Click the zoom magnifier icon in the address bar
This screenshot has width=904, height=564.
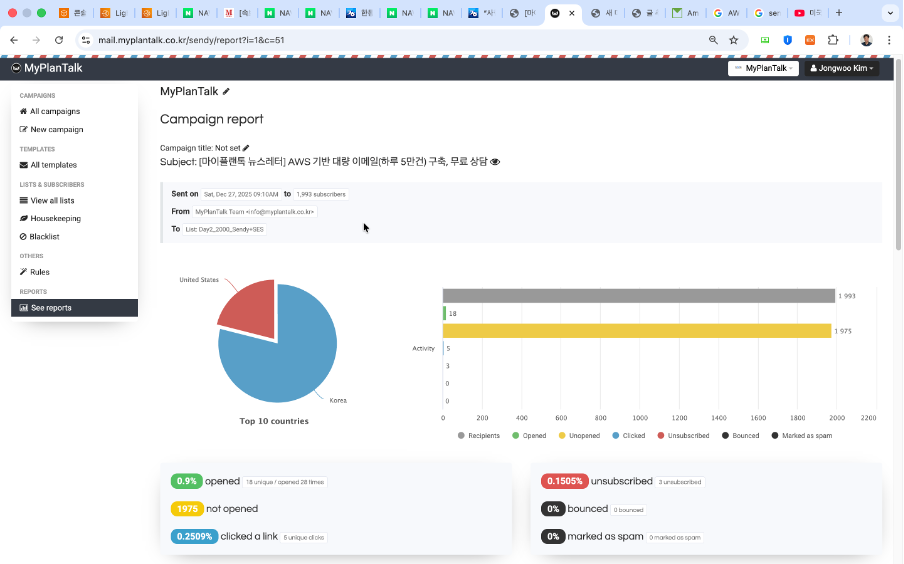click(x=713, y=40)
